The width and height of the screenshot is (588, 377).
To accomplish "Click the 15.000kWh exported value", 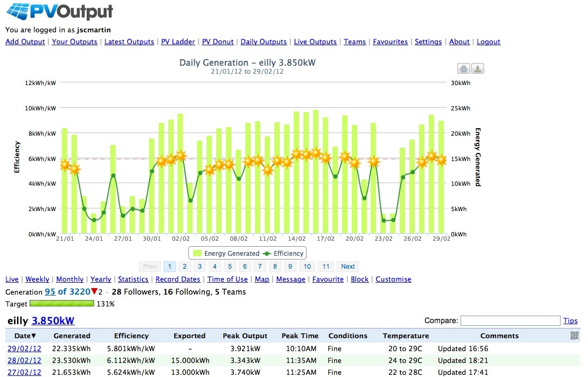I will 190,360.
